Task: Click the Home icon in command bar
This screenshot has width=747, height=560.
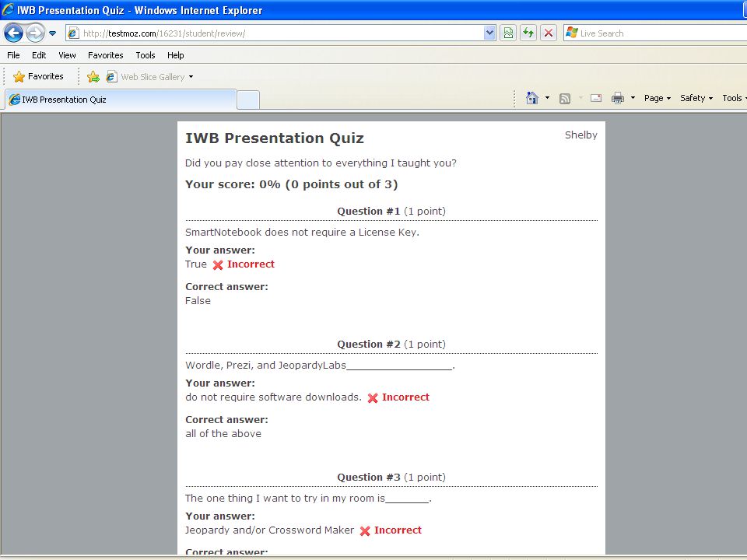Action: (x=532, y=98)
